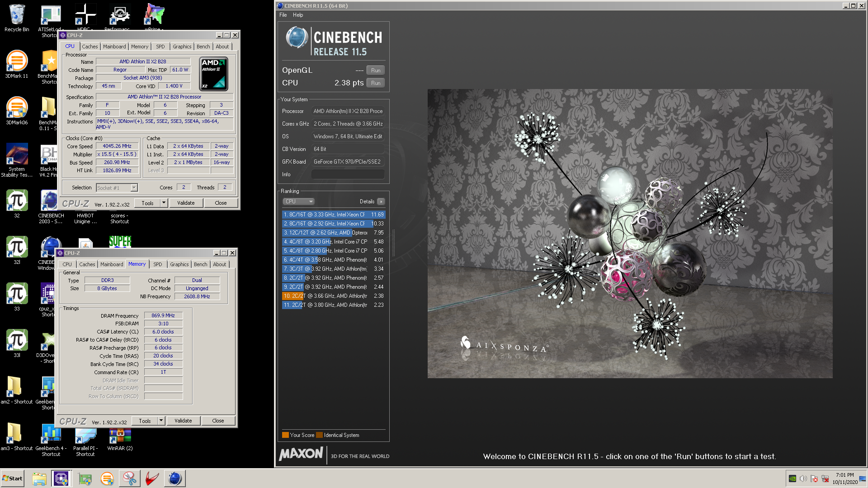Expand the ranking Details arrow in Cinebench
868x488 pixels.
click(x=381, y=202)
